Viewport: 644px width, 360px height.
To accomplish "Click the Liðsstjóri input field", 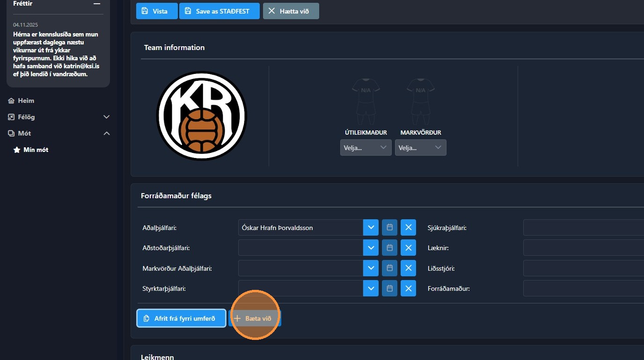I will point(584,268).
